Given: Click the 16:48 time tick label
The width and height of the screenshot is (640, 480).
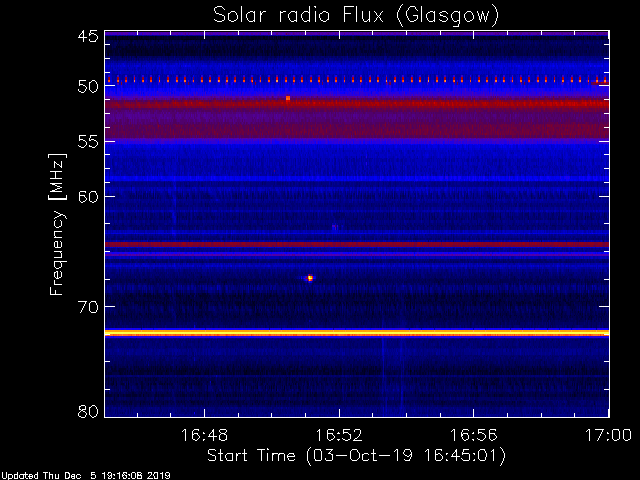Looking at the screenshot, I should coord(204,435).
